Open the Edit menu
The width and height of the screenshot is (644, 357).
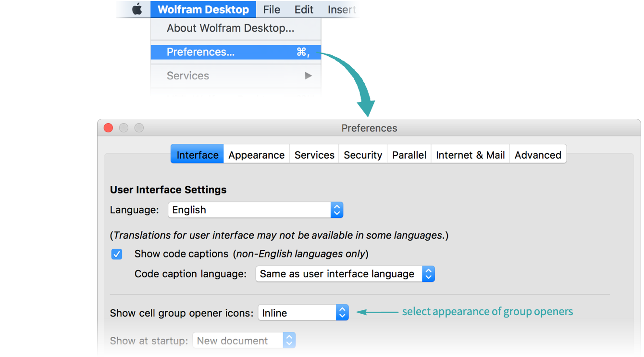304,10
